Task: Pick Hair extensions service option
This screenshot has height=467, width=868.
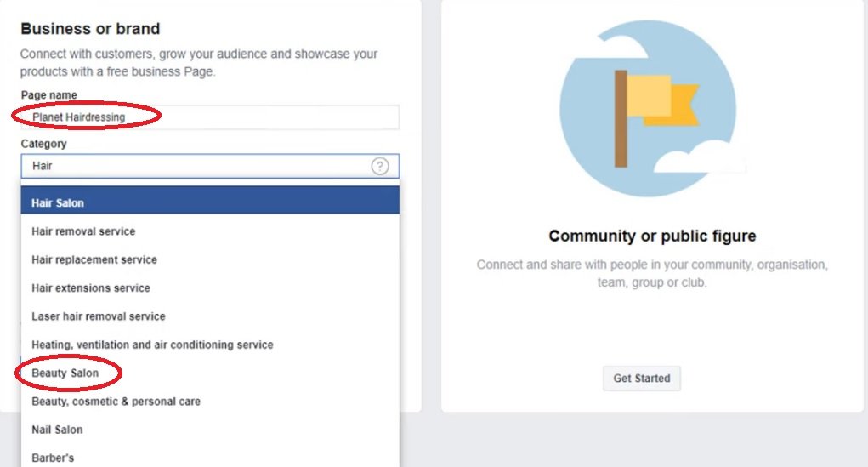Action: [x=210, y=288]
